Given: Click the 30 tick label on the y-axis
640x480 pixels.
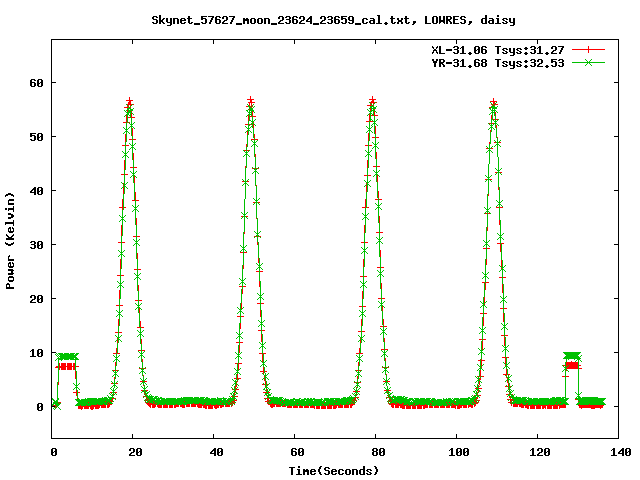Looking at the screenshot, I should coord(36,245).
